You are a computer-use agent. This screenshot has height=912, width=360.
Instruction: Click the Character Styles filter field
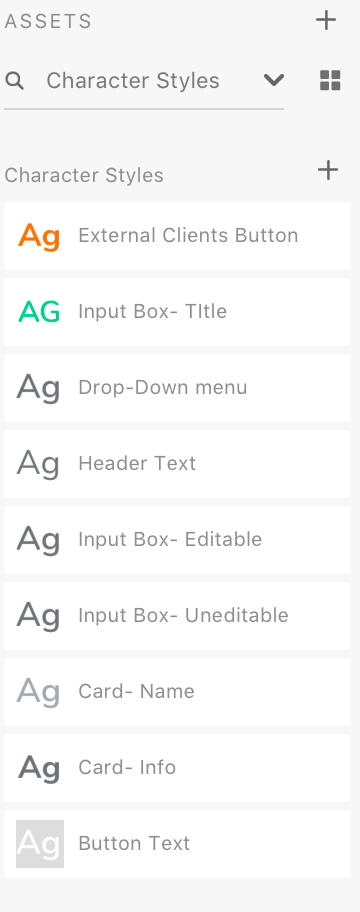click(144, 81)
